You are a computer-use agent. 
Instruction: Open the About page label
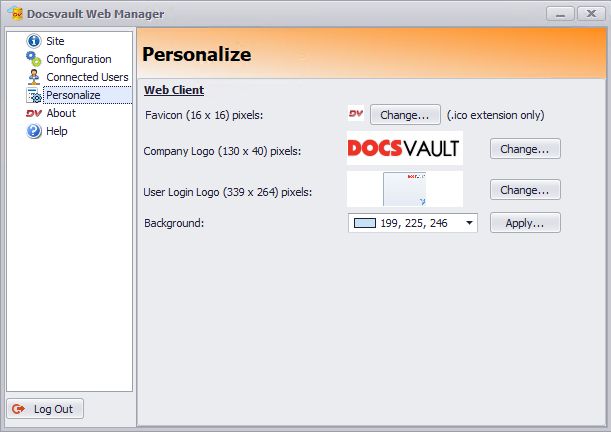(x=61, y=113)
